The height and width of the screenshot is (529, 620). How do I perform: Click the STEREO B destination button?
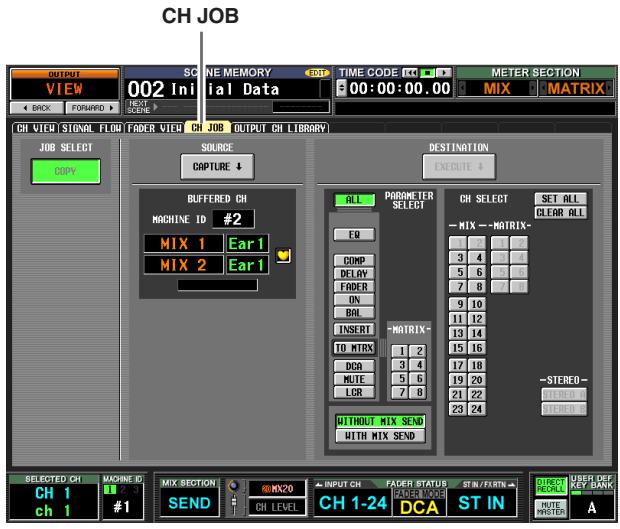[x=564, y=409]
